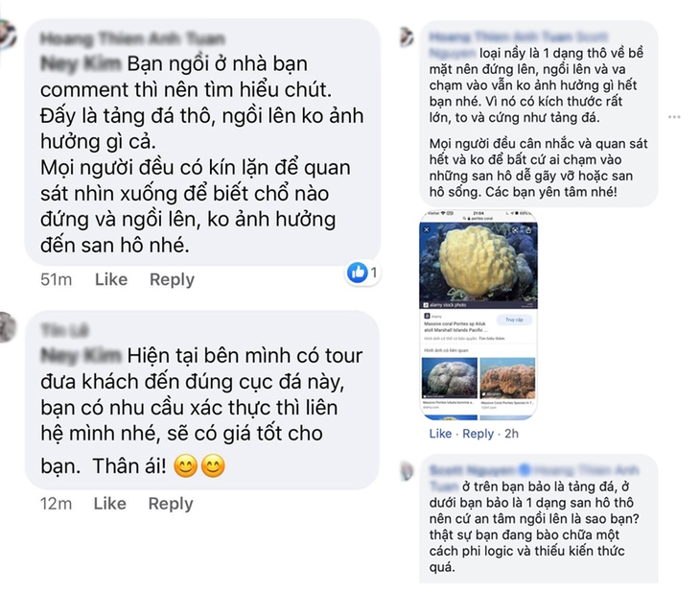Reply to the 12m-old tour offer comment
This screenshot has width=700, height=593.
pyautogui.click(x=171, y=503)
